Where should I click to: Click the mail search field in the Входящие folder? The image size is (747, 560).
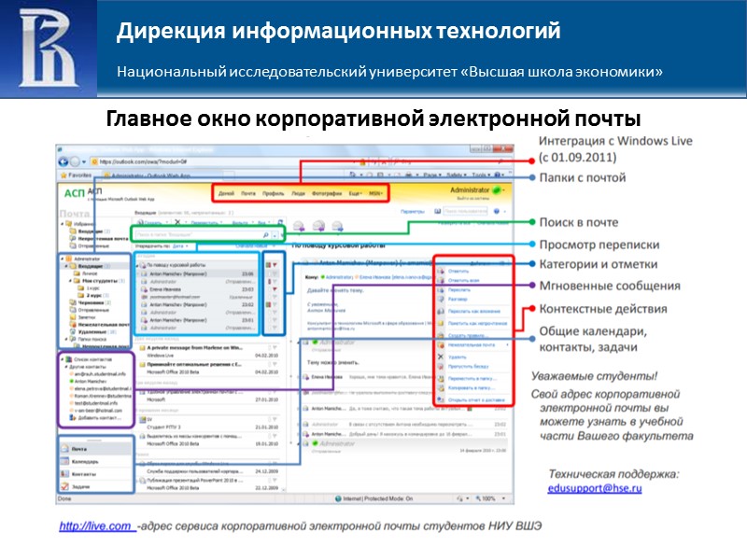[x=199, y=235]
